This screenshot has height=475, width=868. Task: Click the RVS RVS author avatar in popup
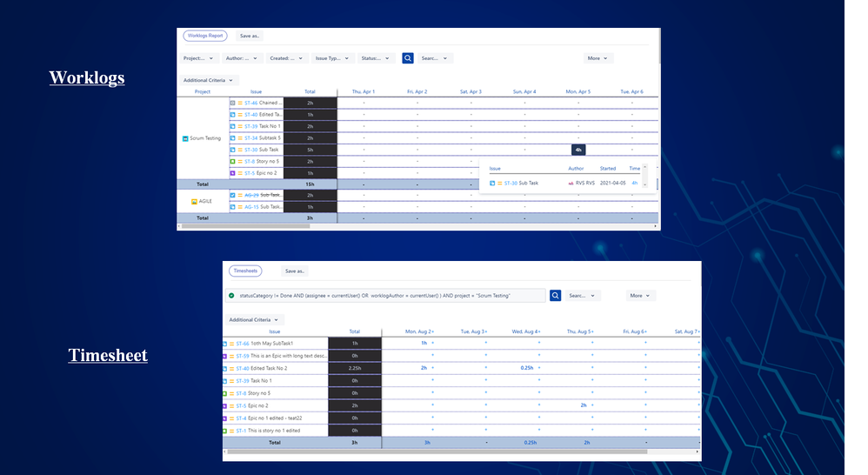click(x=571, y=184)
